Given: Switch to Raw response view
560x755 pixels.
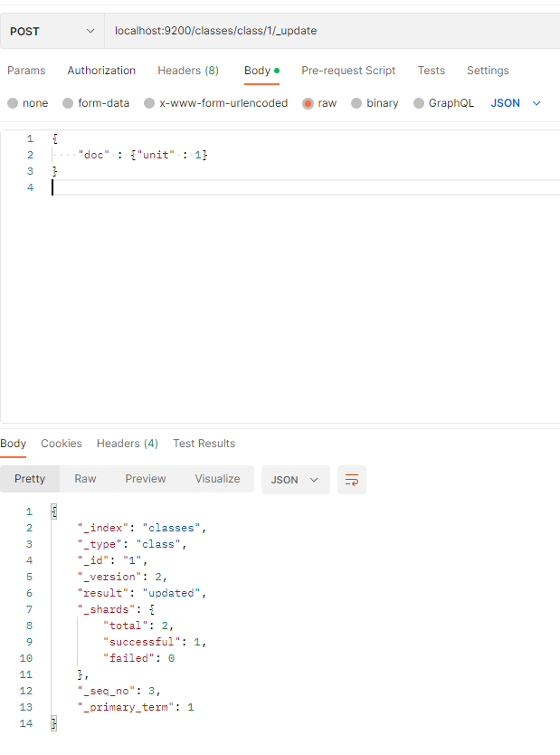Looking at the screenshot, I should (85, 479).
